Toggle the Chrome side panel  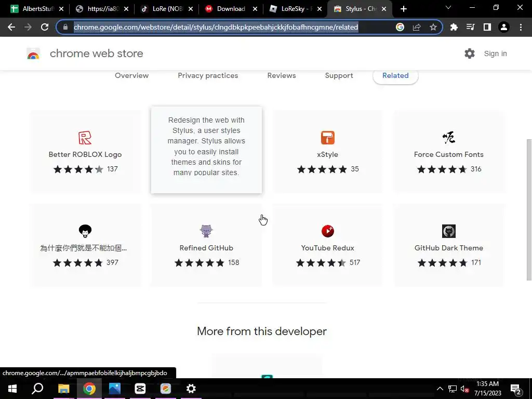487,27
